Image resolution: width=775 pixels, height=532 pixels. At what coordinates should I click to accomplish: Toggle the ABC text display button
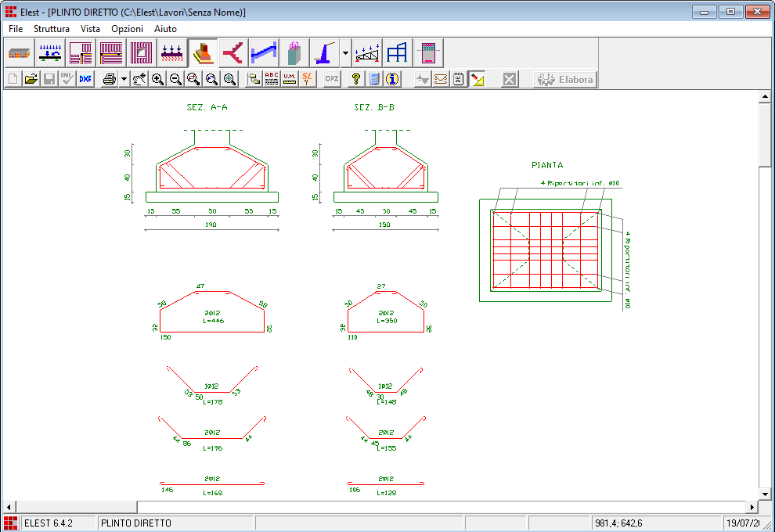point(272,79)
